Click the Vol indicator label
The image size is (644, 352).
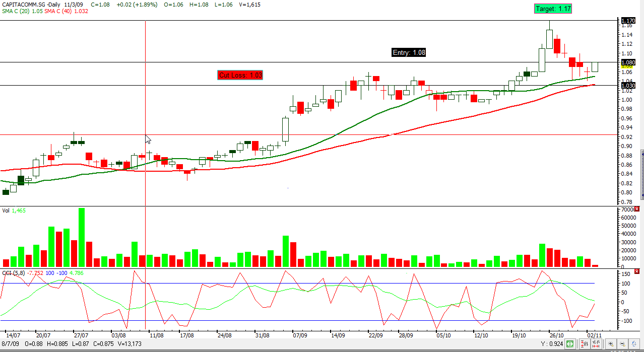[6, 210]
